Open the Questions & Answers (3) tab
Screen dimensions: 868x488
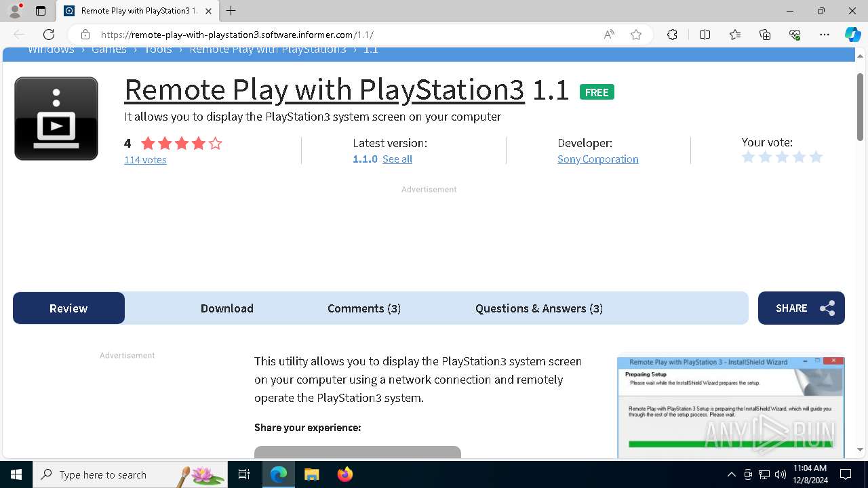click(x=539, y=308)
